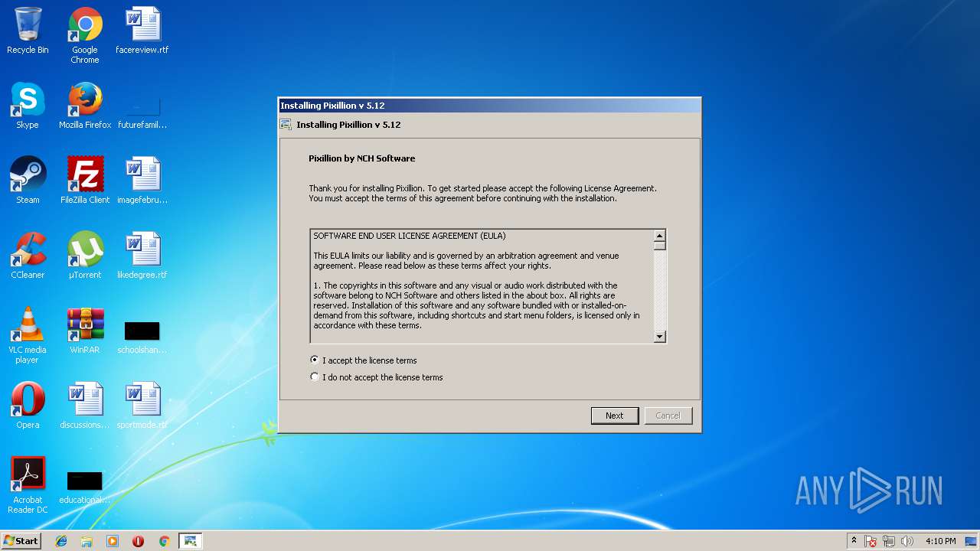The image size is (980, 551).
Task: Open the discussions... document icon
Action: (85, 406)
